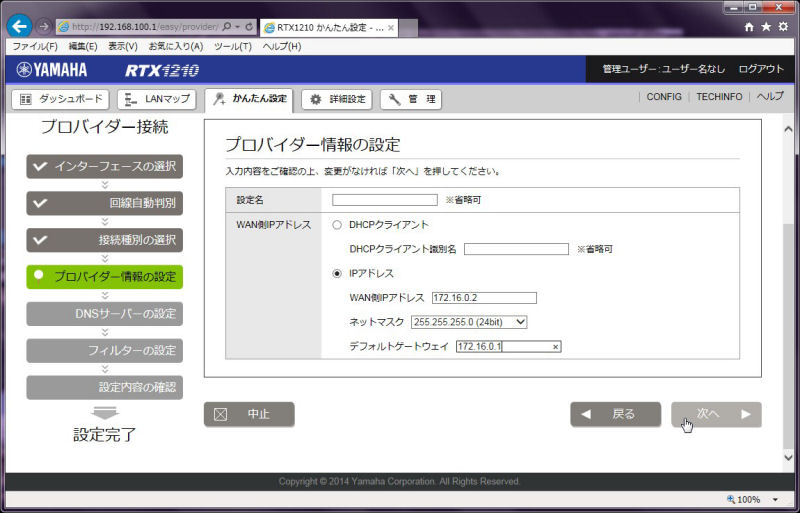Open the favorites star icon
Viewport: 800px width, 513px height.
click(x=766, y=27)
